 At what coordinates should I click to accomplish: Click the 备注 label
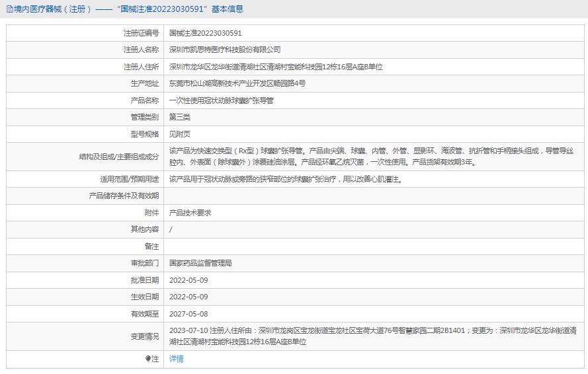pos(152,246)
